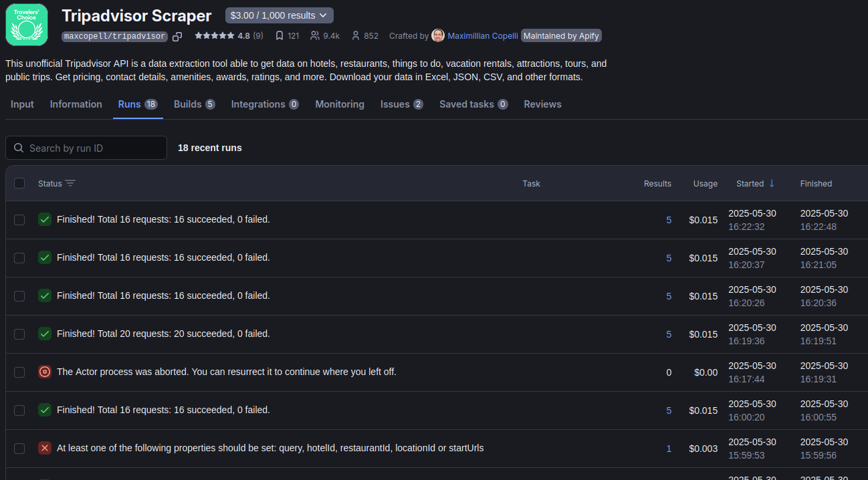Image resolution: width=868 pixels, height=480 pixels.
Task: Click the green success icon of 16:20:26 run
Action: tap(45, 295)
